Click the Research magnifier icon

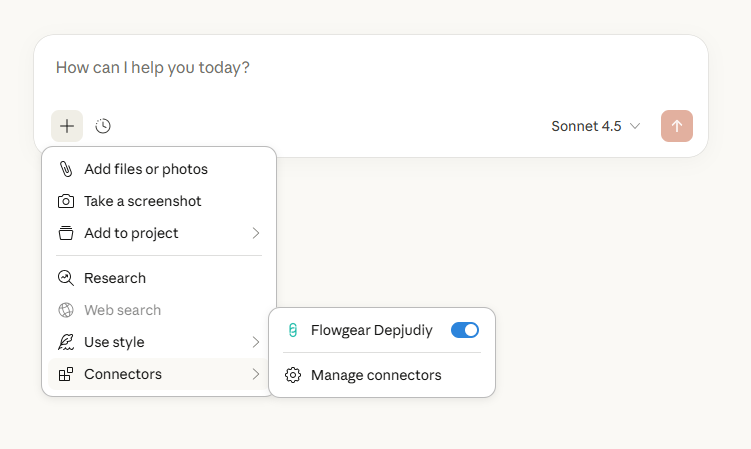pyautogui.click(x=66, y=278)
